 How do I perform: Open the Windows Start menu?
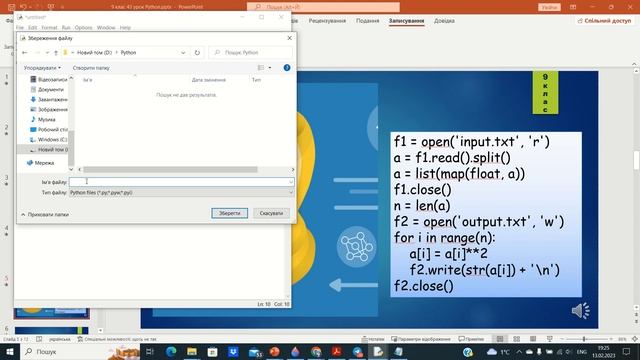(9, 351)
